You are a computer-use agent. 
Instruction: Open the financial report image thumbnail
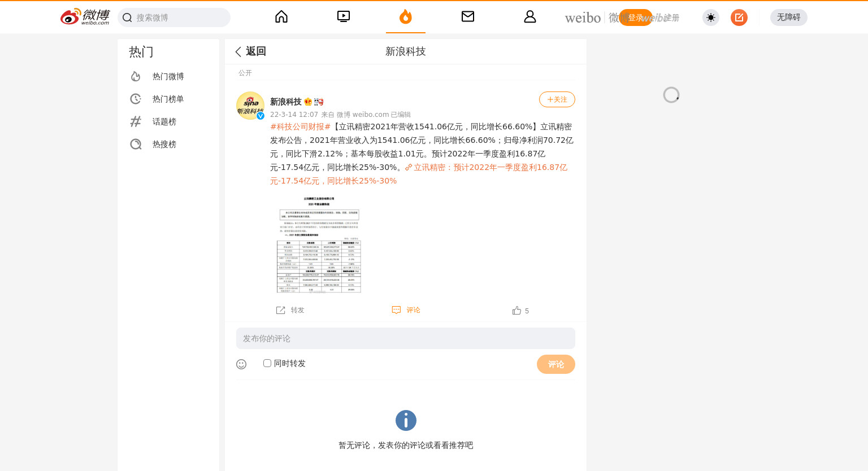tap(319, 244)
